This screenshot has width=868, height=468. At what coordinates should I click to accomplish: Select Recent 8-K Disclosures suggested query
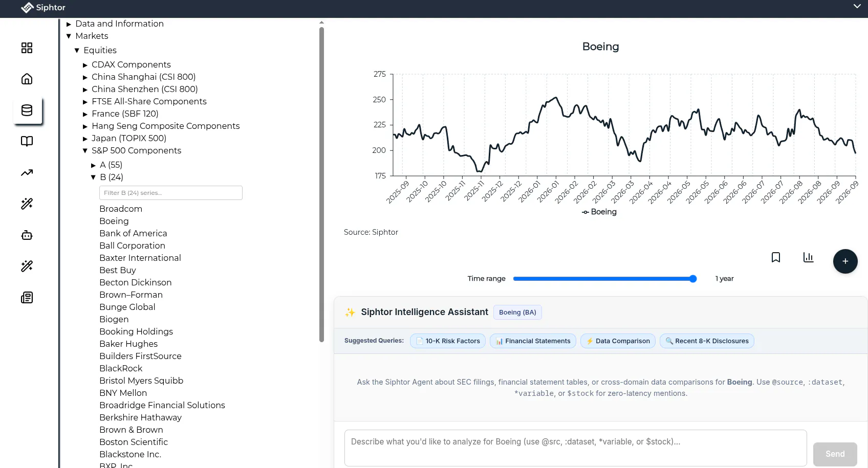707,341
